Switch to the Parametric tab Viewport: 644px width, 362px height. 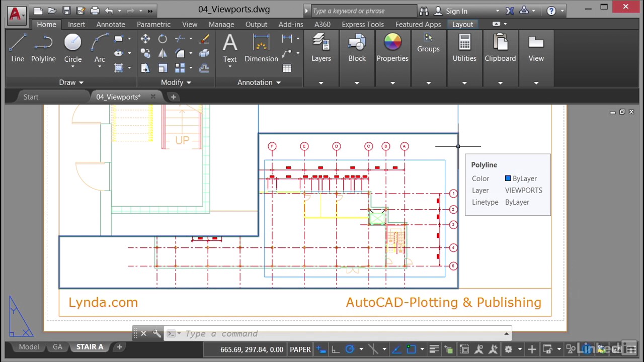pos(153,24)
